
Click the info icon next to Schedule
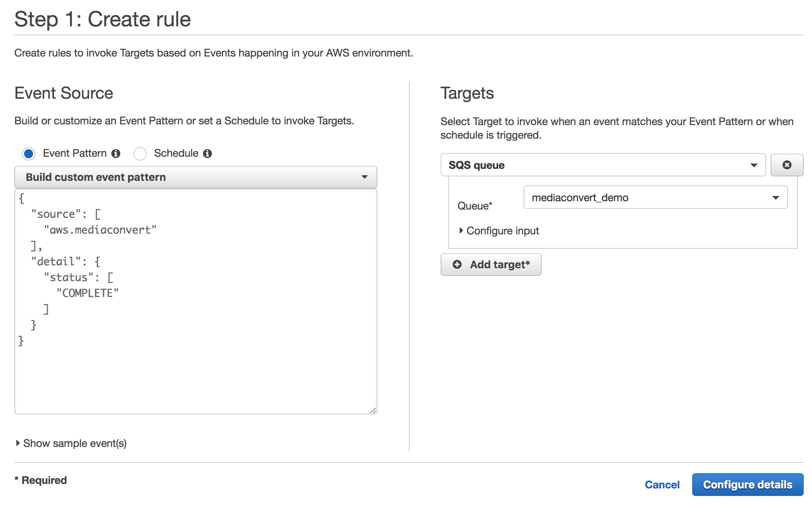208,153
